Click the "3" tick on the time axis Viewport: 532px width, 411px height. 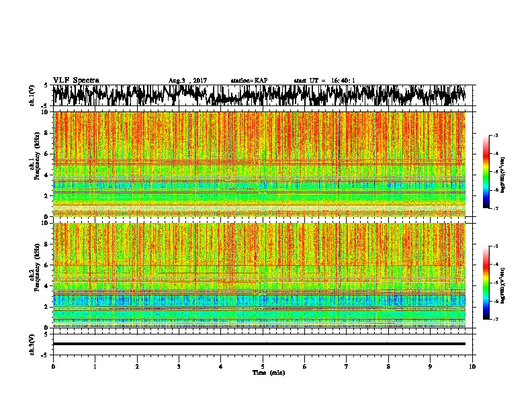click(179, 367)
